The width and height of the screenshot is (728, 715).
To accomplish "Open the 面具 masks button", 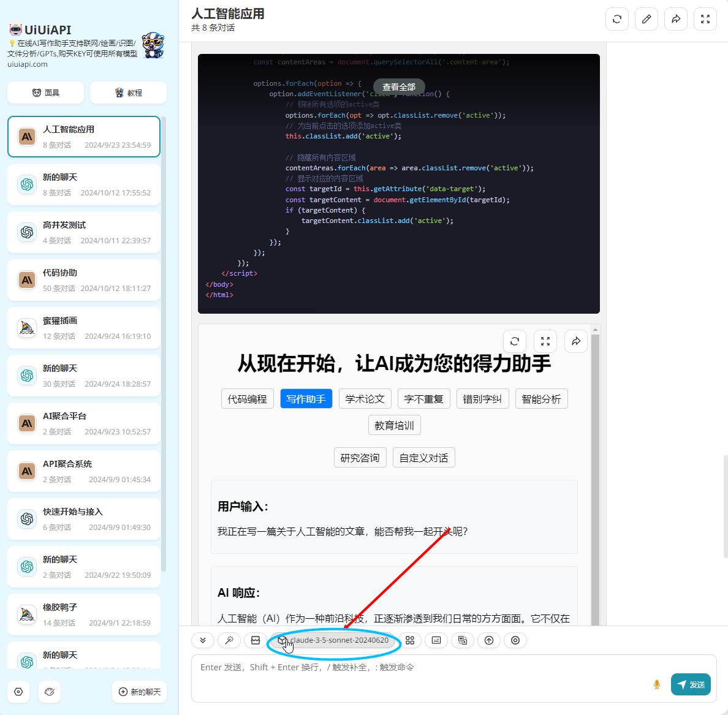I will coord(46,93).
